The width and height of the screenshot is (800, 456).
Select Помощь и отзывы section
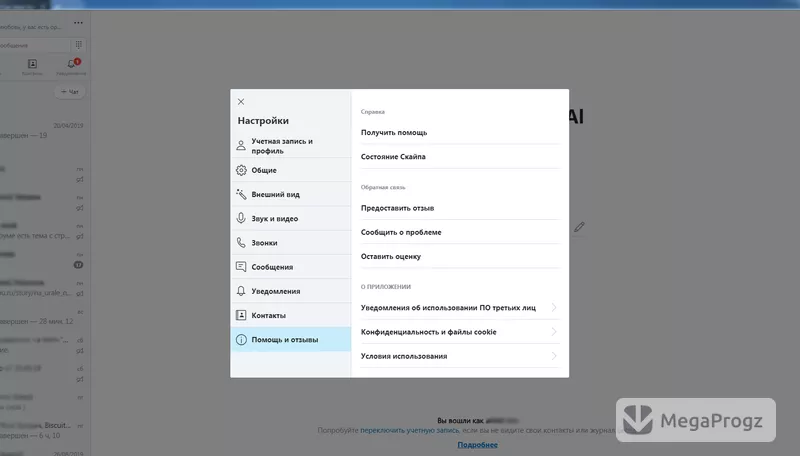pos(291,340)
